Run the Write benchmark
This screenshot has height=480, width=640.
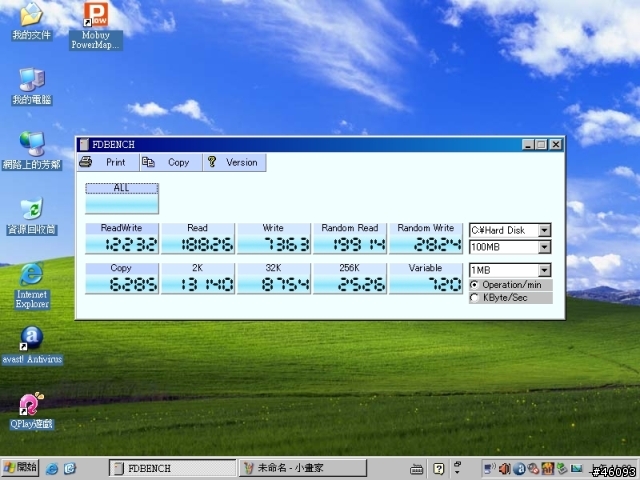(x=273, y=238)
